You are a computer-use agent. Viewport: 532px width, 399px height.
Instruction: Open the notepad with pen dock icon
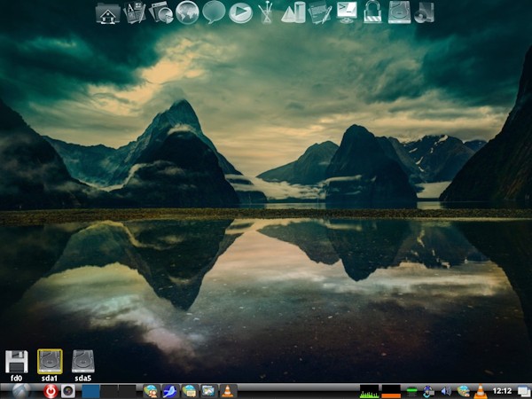click(x=320, y=13)
